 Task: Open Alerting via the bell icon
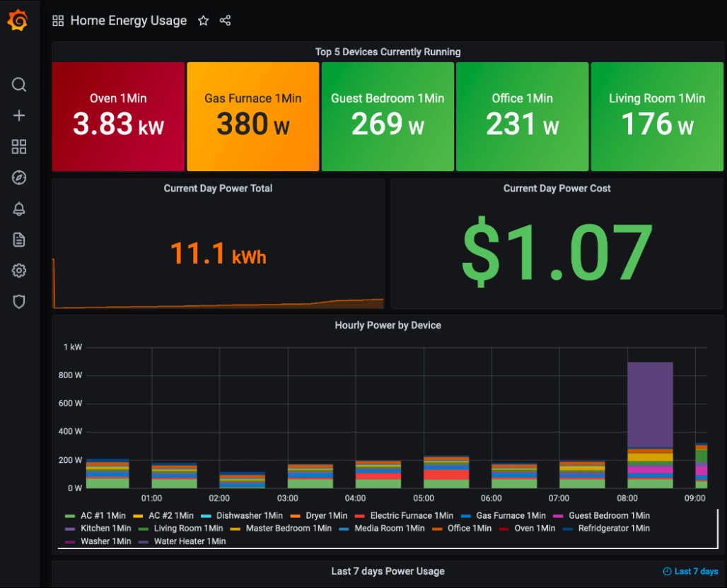coord(19,209)
